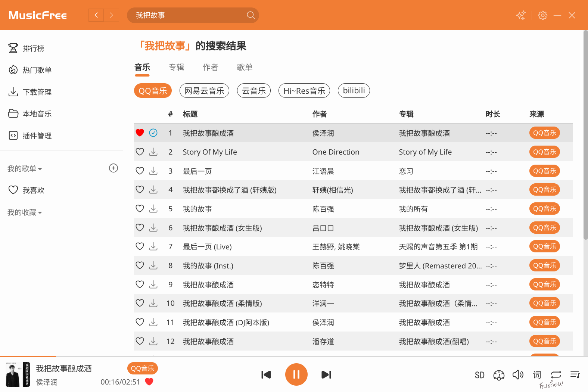This screenshot has height=392, width=588.
Task: Click the search input field
Action: coord(189,15)
